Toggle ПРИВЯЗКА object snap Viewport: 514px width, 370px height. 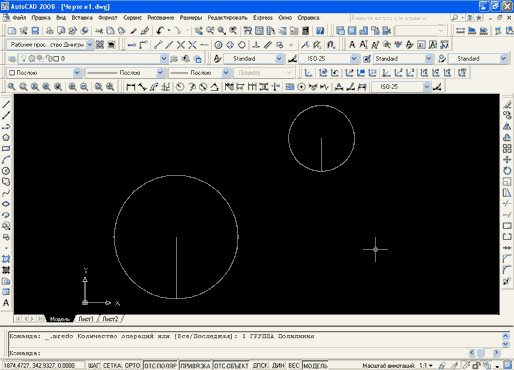click(195, 366)
